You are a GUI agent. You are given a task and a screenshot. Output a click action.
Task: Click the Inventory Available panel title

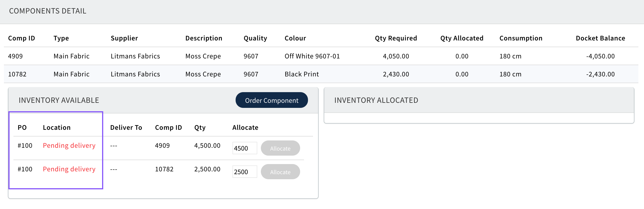[x=59, y=100]
